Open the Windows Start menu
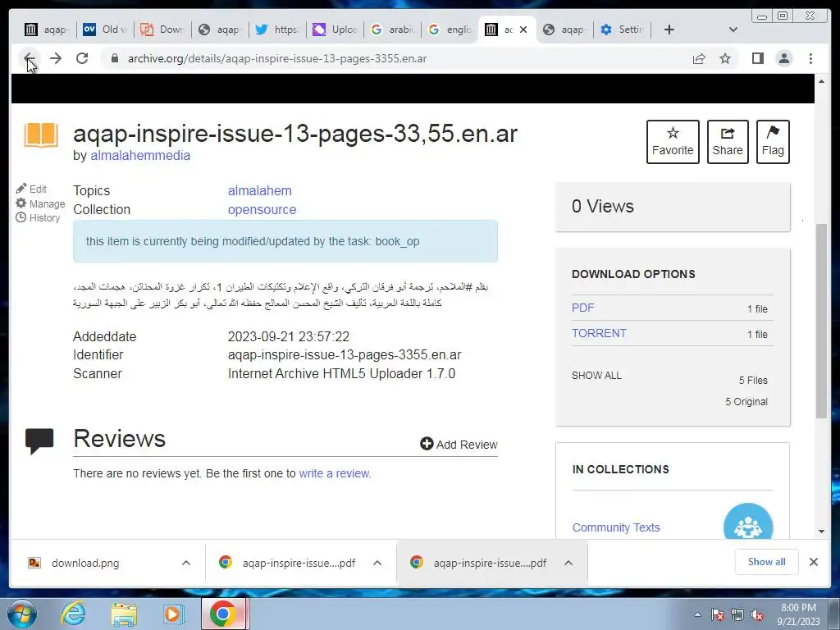This screenshot has height=630, width=840. click(22, 614)
